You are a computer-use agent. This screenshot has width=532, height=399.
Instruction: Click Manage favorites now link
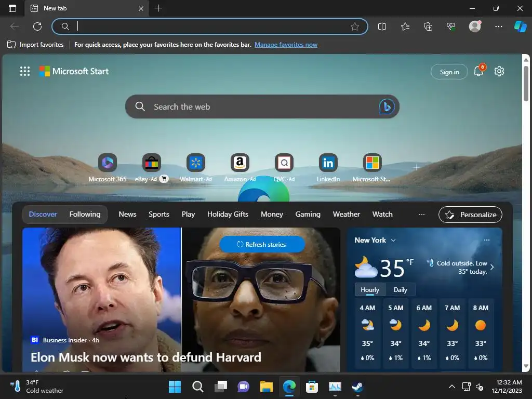tap(286, 45)
